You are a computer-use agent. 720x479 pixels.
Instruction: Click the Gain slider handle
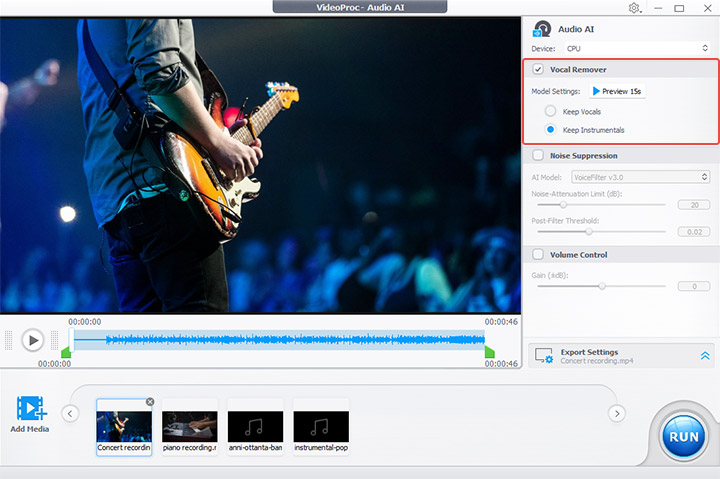pyautogui.click(x=602, y=286)
